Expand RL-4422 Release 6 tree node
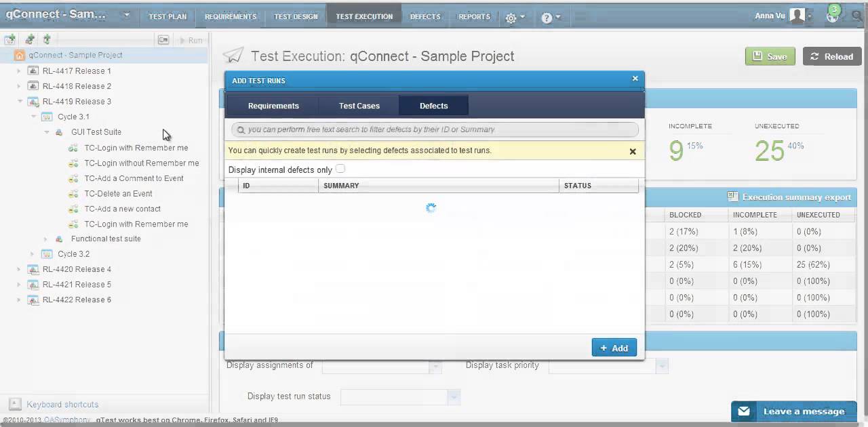 [x=19, y=300]
